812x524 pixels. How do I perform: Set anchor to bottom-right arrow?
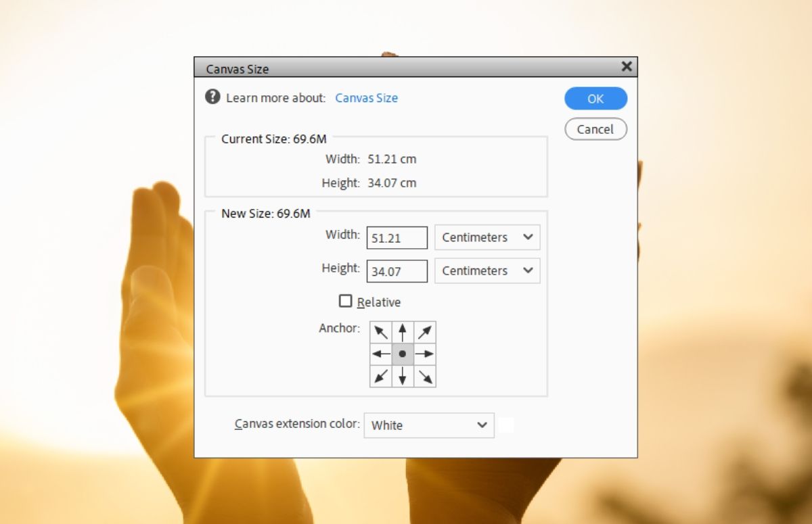[425, 376]
